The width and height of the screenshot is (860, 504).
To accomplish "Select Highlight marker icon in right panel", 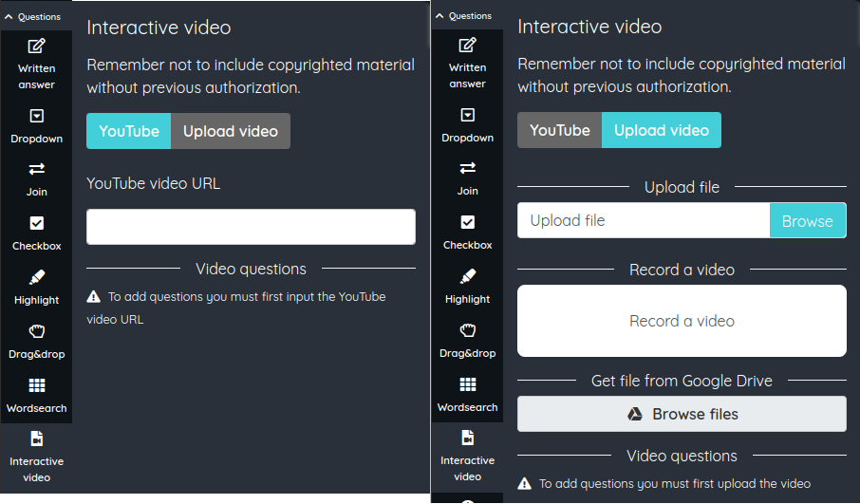I will point(467,276).
